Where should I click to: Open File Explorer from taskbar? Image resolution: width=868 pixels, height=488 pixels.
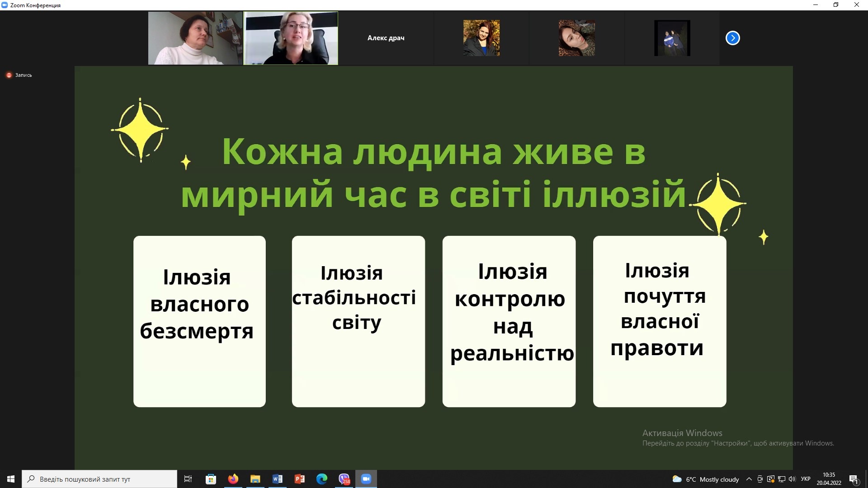(255, 479)
